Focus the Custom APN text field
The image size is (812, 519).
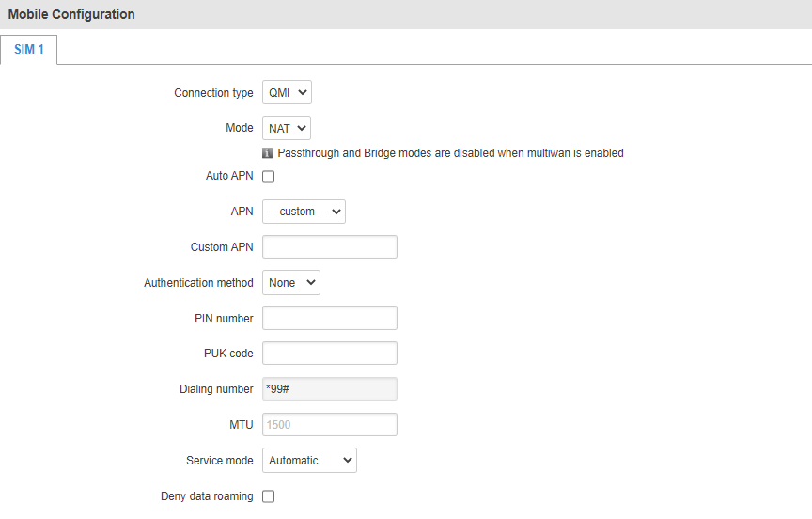click(x=330, y=247)
